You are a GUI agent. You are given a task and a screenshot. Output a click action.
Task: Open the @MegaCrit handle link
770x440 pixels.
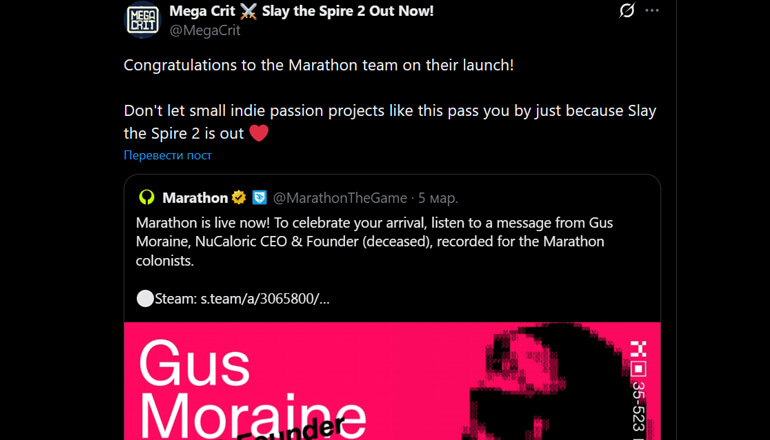205,30
